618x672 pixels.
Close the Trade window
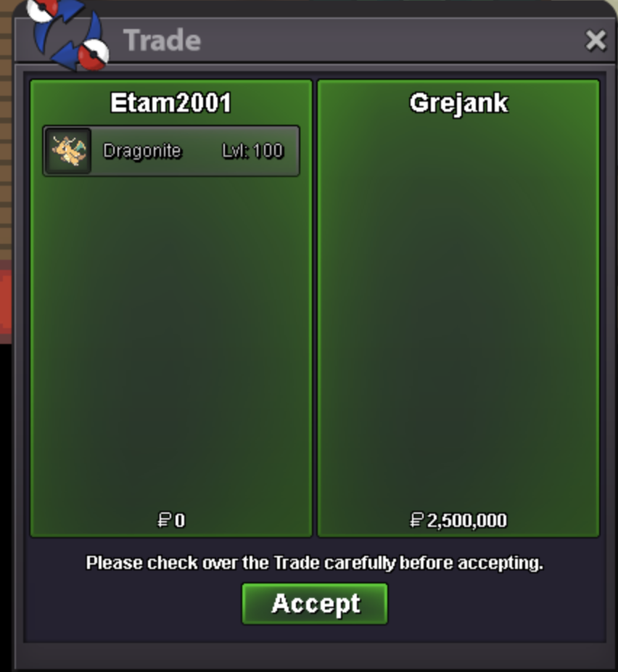(x=596, y=41)
